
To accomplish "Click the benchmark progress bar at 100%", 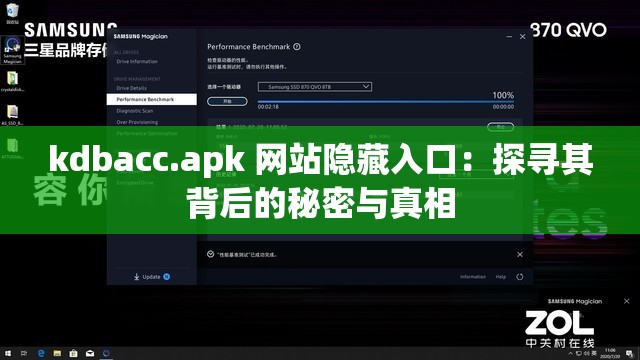I will tap(386, 101).
